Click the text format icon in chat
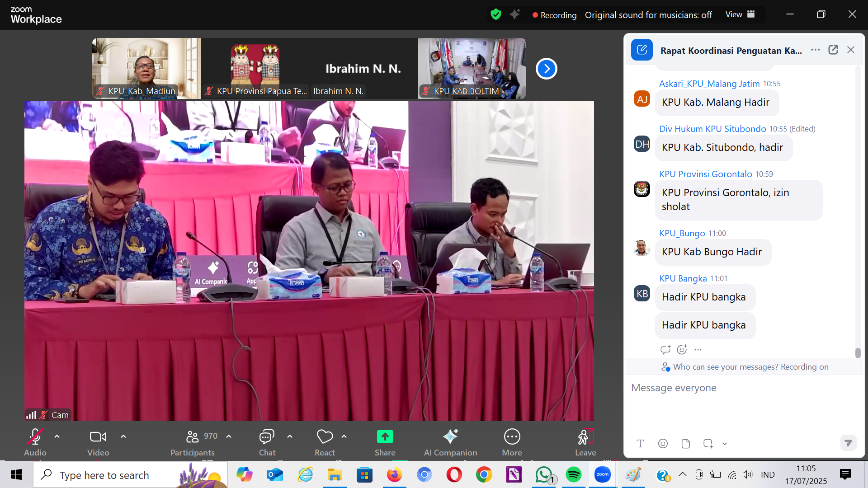The width and height of the screenshot is (868, 488). [x=640, y=444]
